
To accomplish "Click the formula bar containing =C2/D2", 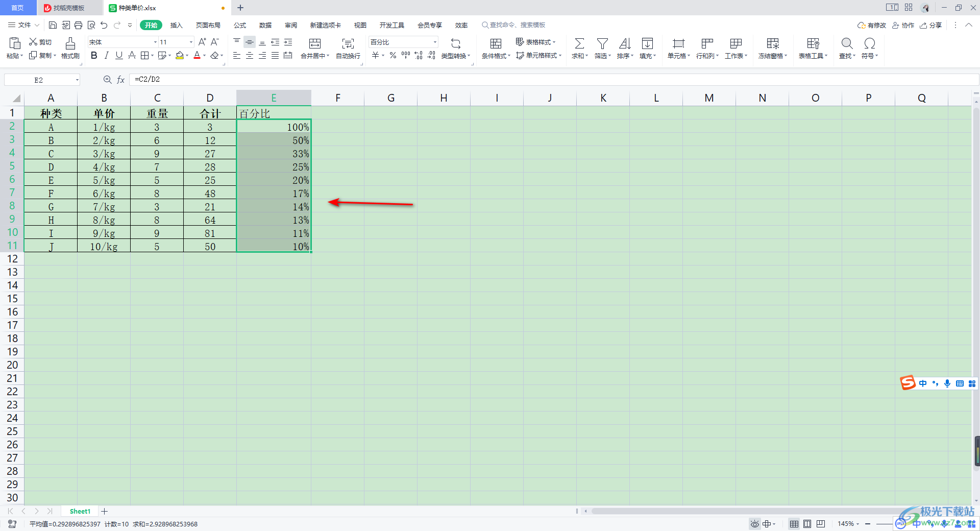I will pos(554,80).
